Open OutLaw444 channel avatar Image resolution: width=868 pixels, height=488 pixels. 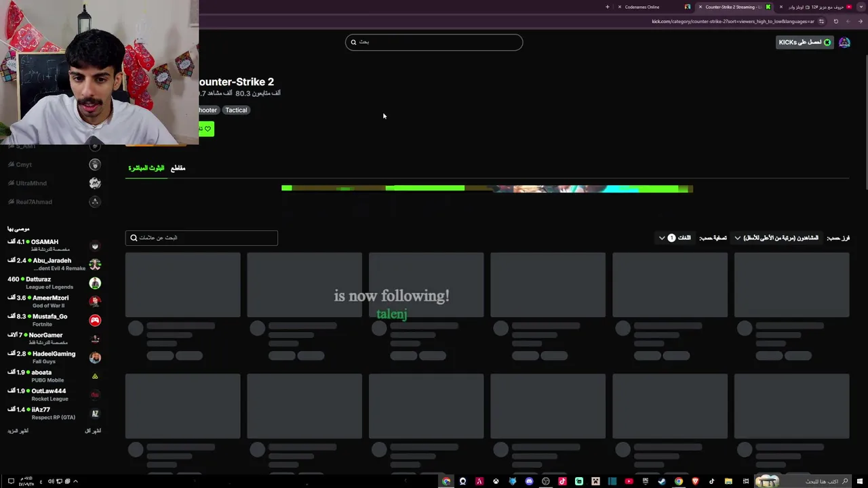pyautogui.click(x=95, y=395)
